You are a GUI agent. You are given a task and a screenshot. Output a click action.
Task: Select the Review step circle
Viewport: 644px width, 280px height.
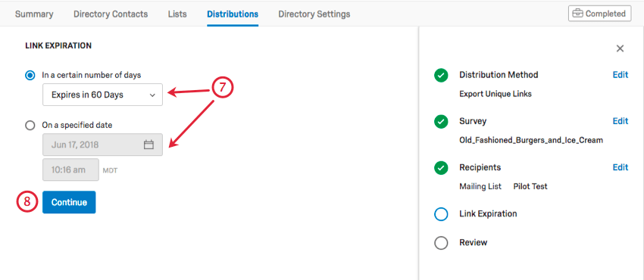441,243
